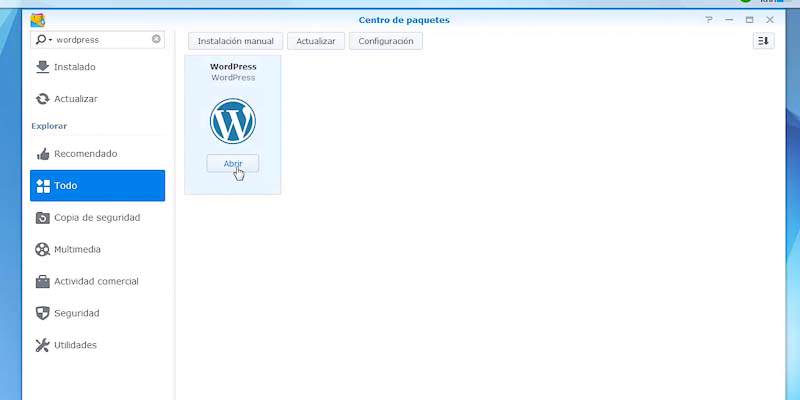
Task: Open the Copia de seguridad category
Action: (97, 217)
